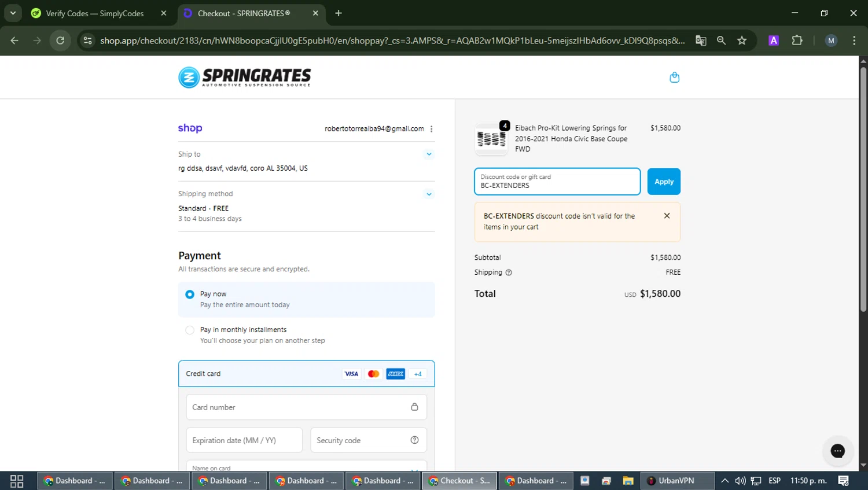Click the American Express icon
Screen dimensions: 868x490
396,374
